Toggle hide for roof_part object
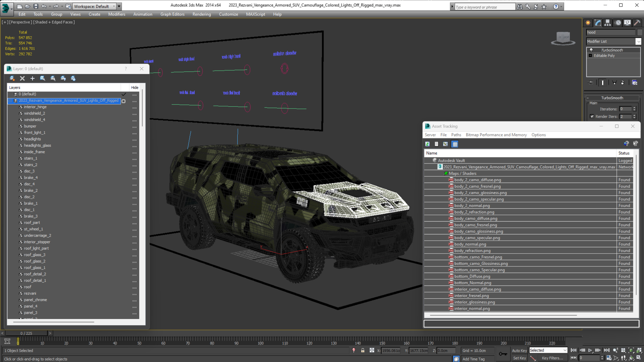 135,224
